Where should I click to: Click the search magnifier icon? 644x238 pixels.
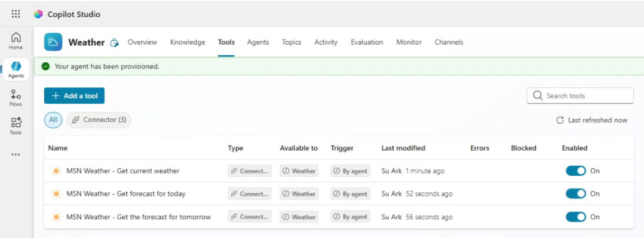pyautogui.click(x=537, y=95)
